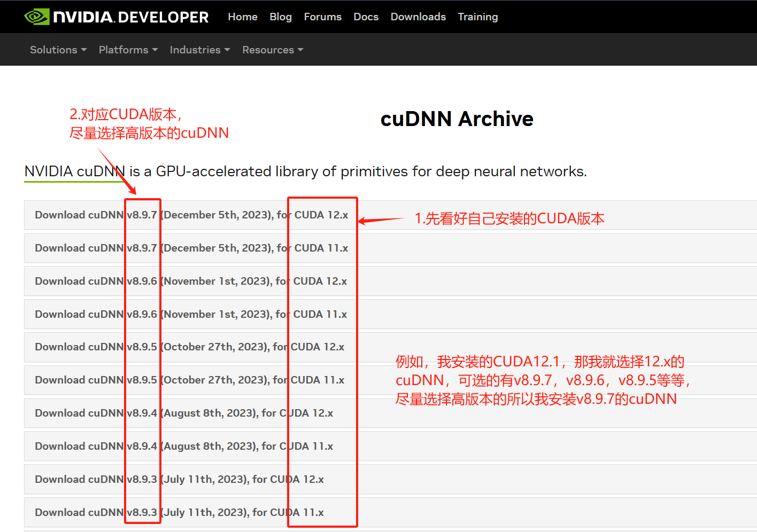Click the NVIDIA Developer logo
The height and width of the screenshot is (532, 757).
(116, 17)
